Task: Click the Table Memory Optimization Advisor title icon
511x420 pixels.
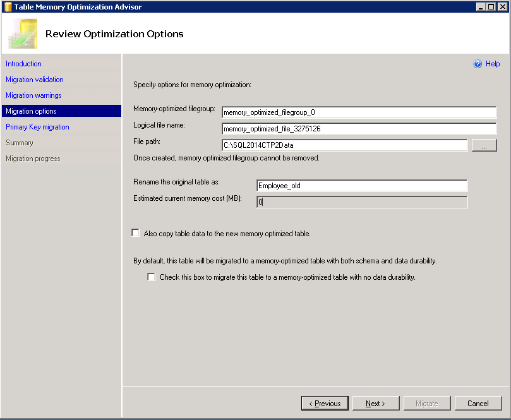Action: [x=7, y=7]
